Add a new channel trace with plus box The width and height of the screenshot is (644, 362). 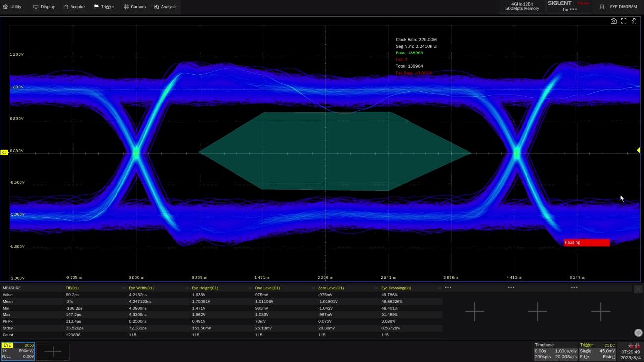click(53, 351)
